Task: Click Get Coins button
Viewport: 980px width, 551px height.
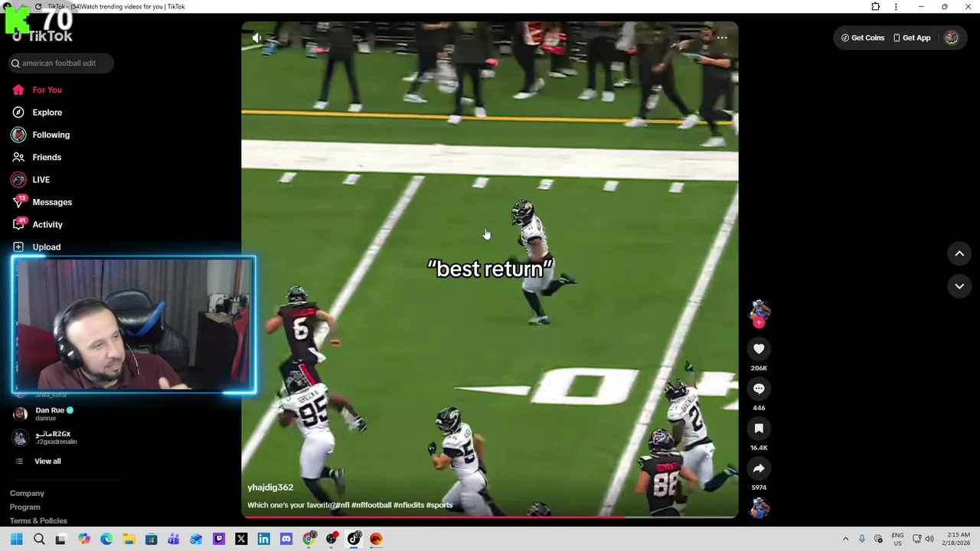Action: pyautogui.click(x=863, y=37)
